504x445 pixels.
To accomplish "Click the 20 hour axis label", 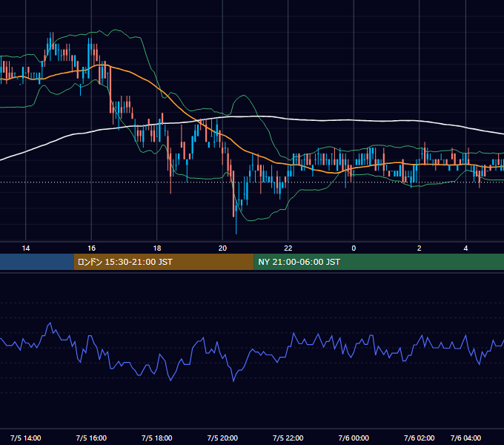I will coord(222,248).
